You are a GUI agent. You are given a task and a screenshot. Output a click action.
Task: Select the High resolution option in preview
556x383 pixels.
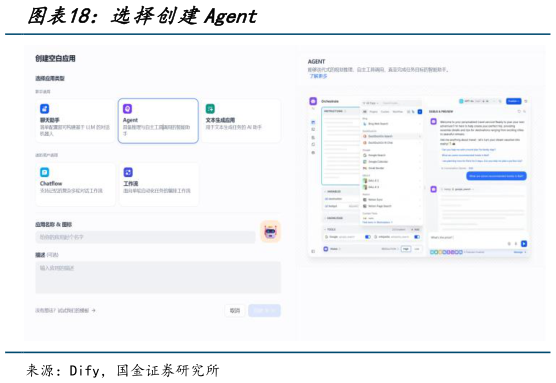[406, 249]
